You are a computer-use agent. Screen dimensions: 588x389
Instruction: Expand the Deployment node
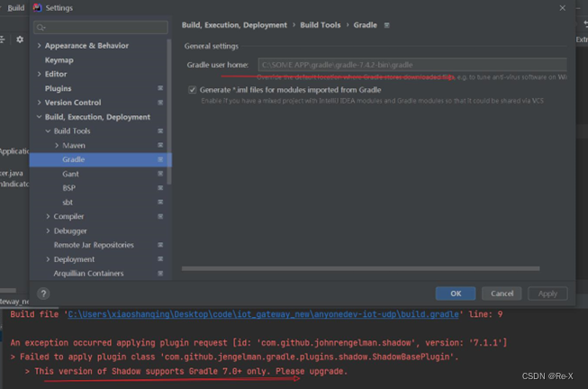point(48,259)
